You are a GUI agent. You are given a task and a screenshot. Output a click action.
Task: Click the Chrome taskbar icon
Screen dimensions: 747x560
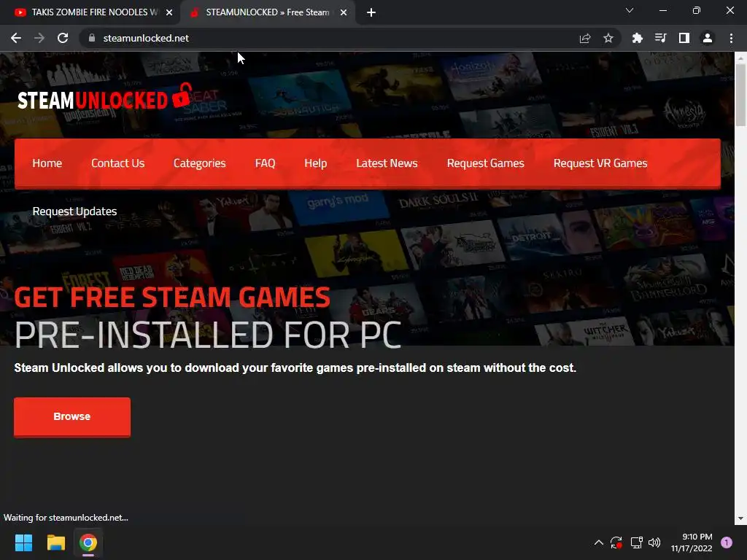[x=88, y=542]
